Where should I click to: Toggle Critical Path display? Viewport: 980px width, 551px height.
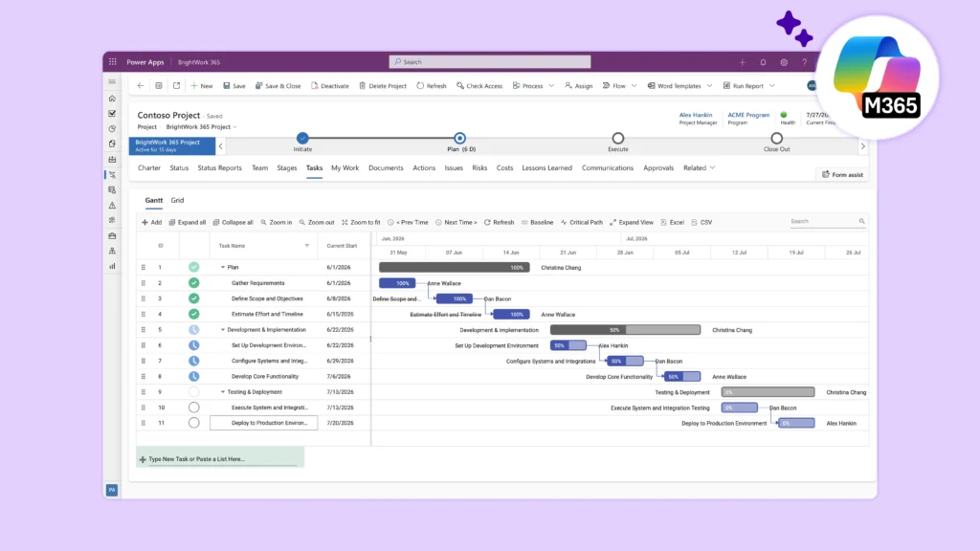click(x=581, y=222)
